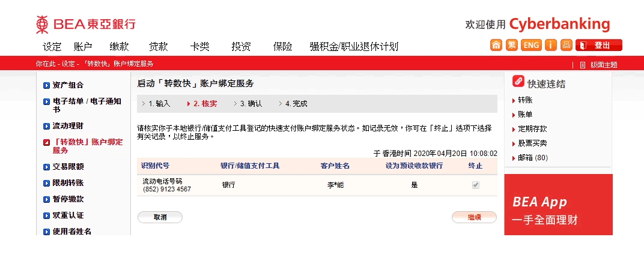
Task: Click arrow icon beside 暂停缴款
Action: point(47,199)
